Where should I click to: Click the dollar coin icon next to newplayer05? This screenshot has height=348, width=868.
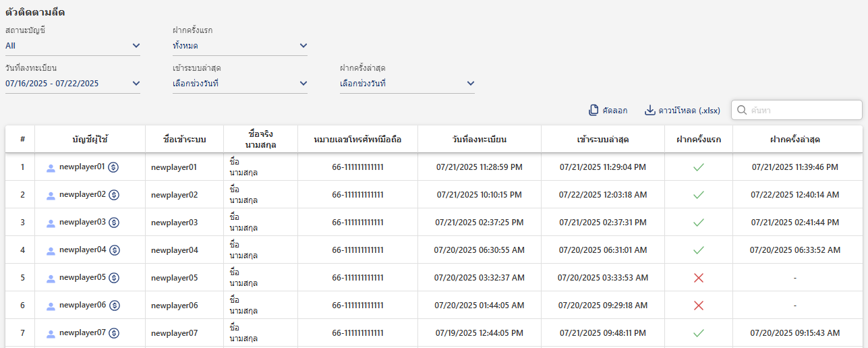114,277
